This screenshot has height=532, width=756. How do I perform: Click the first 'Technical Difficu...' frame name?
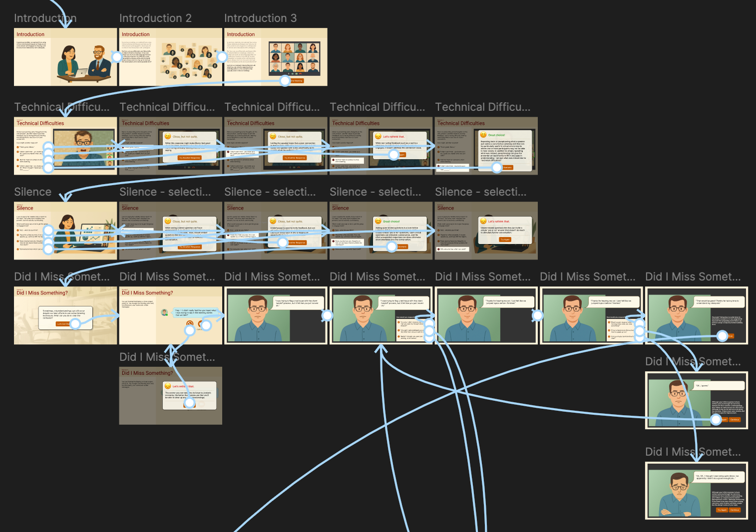[63, 107]
